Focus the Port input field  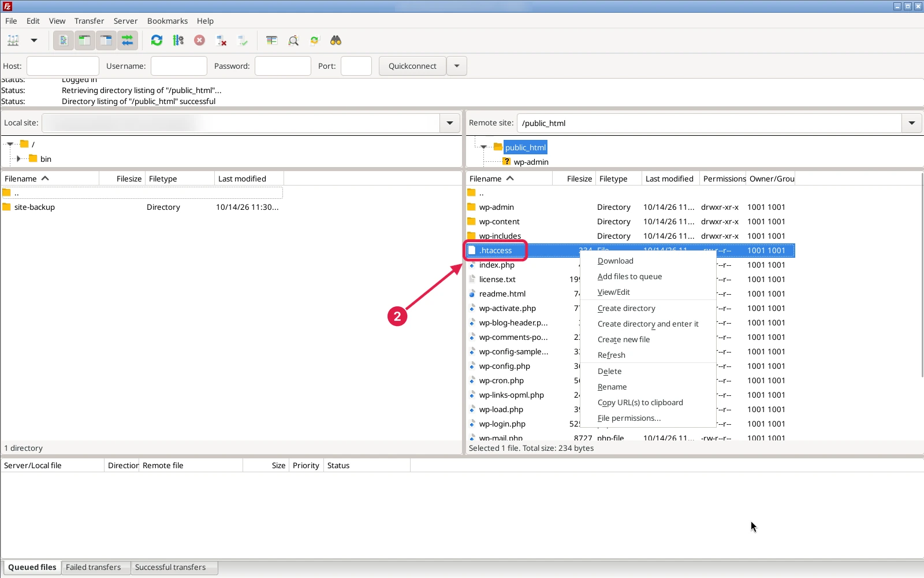[356, 66]
